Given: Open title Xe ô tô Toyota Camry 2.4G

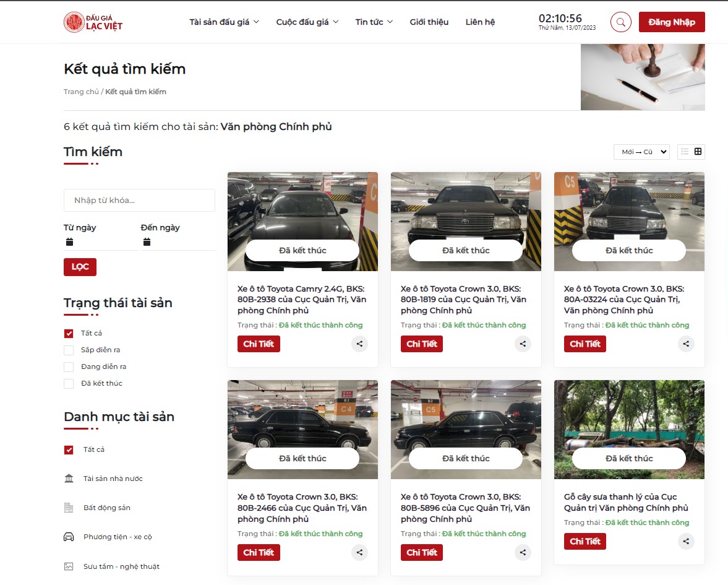Looking at the screenshot, I should point(302,300).
